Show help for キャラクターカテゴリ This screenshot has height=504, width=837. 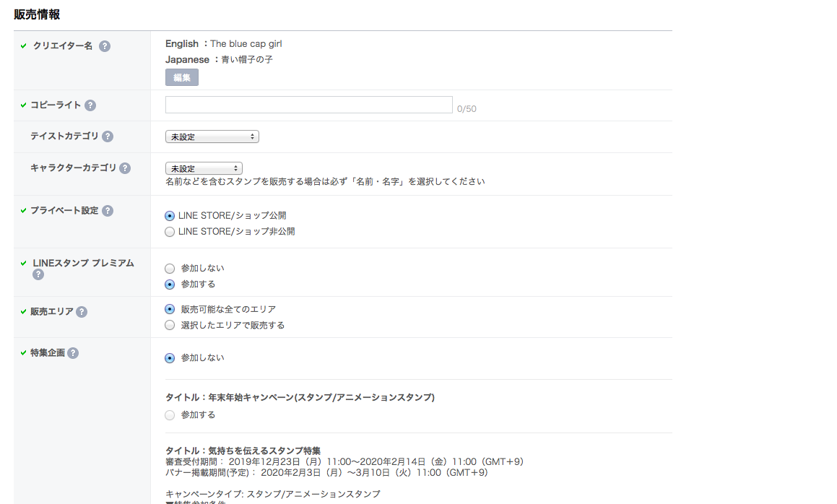coord(125,168)
